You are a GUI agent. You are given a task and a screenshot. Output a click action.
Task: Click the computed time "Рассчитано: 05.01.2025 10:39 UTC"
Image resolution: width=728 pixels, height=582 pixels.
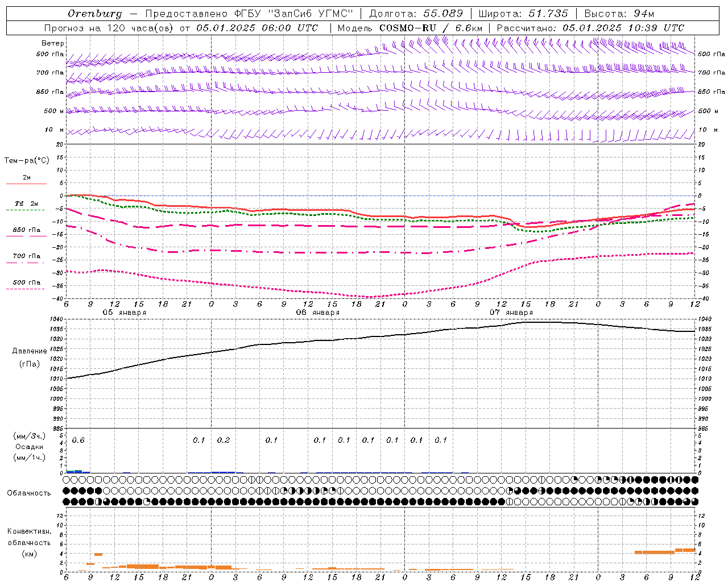pos(590,28)
